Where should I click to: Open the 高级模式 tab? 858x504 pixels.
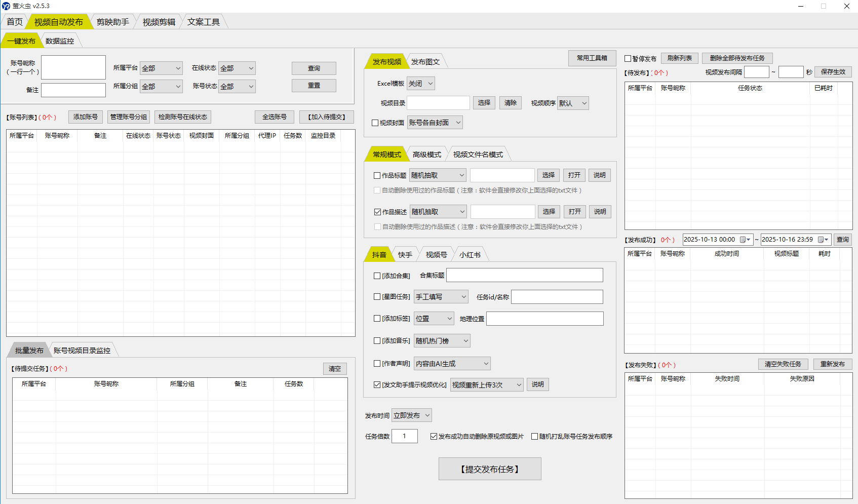click(x=426, y=154)
